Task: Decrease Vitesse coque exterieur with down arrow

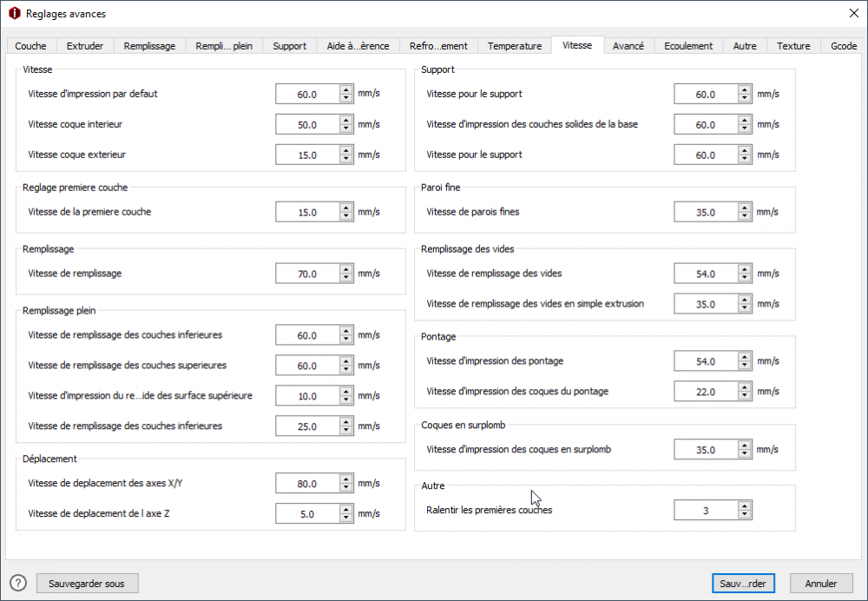Action: (x=346, y=159)
